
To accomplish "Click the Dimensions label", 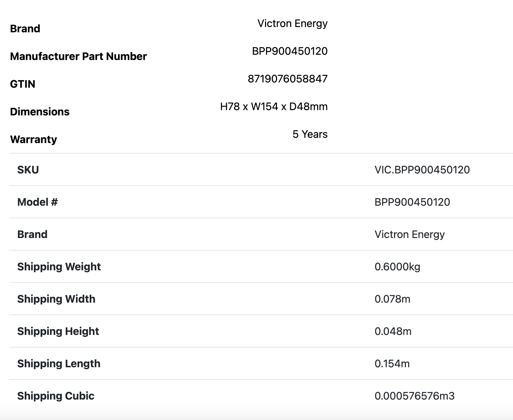I will [40, 112].
